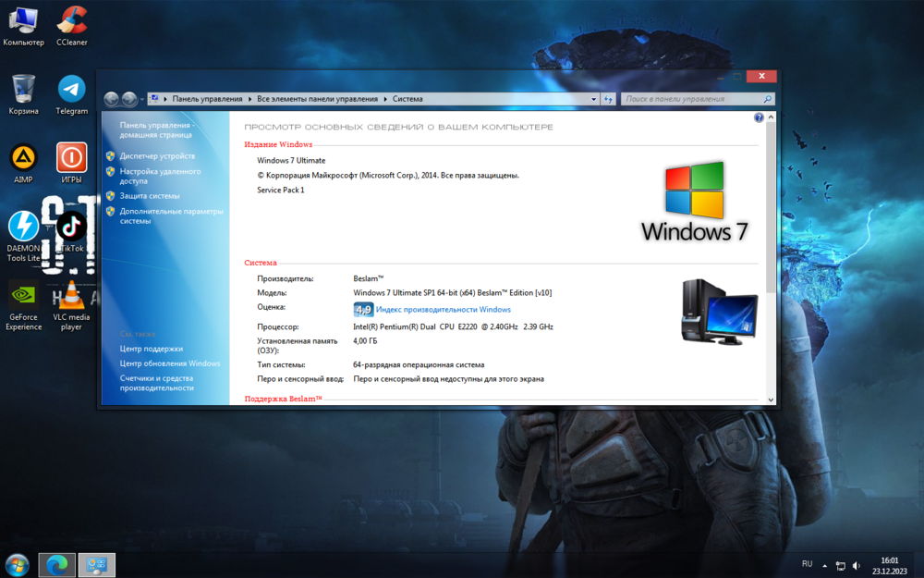
Task: Click the Windows 7 Ultimate text
Action: pos(291,160)
